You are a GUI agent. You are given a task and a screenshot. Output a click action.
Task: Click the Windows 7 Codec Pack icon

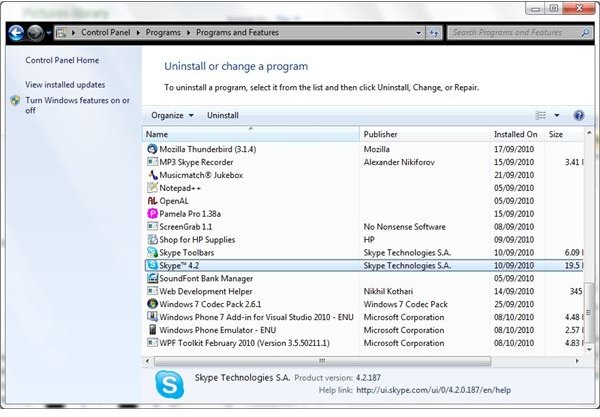pyautogui.click(x=152, y=304)
